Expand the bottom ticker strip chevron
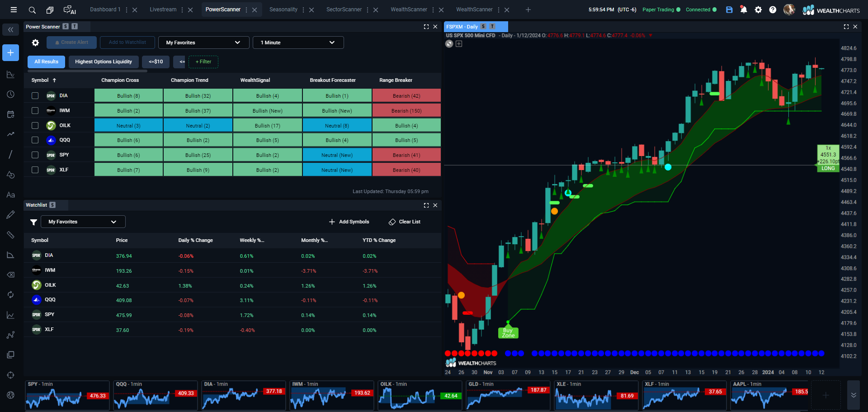 pos(854,395)
